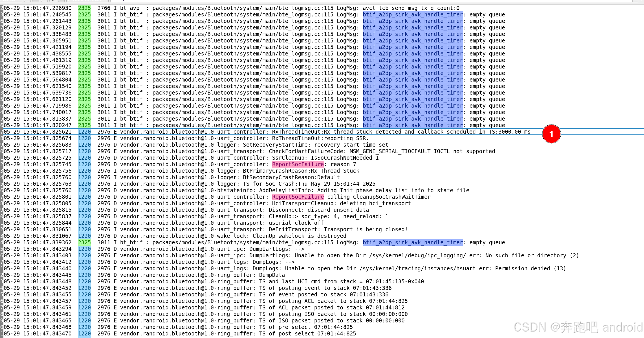
Task: Select the last HCI cmd from stack line
Action: tap(311, 282)
